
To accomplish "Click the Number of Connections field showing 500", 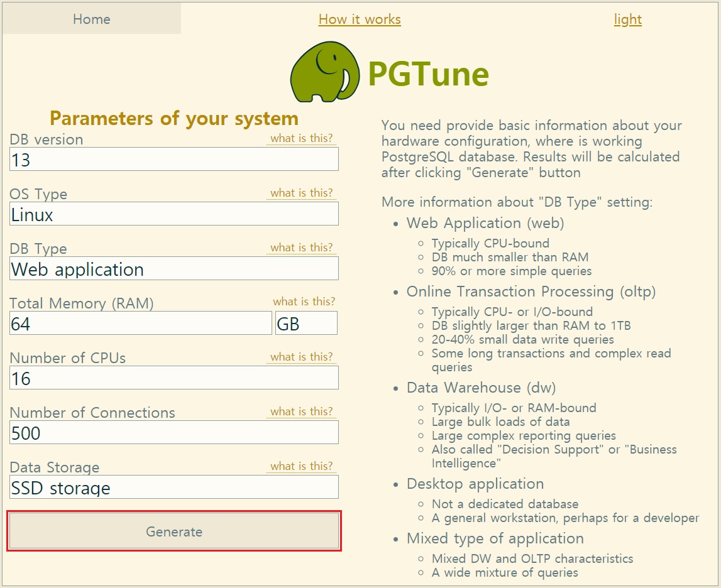I will 174,432.
